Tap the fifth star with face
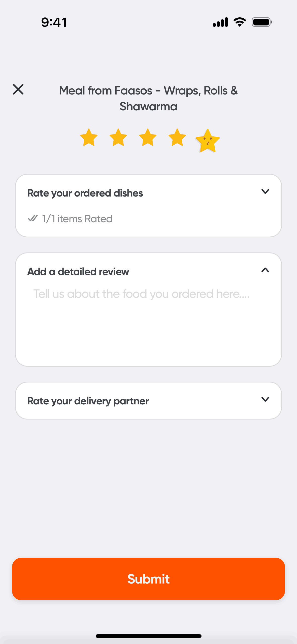Image resolution: width=297 pixels, height=644 pixels. (x=208, y=141)
